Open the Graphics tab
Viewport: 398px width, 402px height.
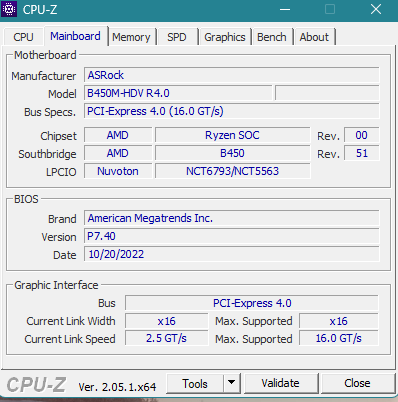point(225,37)
